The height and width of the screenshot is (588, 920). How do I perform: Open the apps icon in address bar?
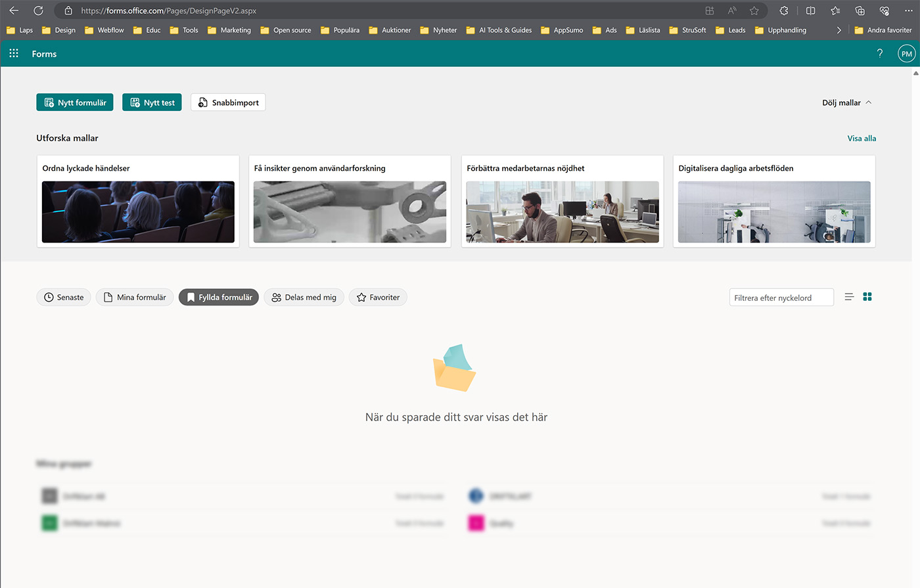[710, 11]
